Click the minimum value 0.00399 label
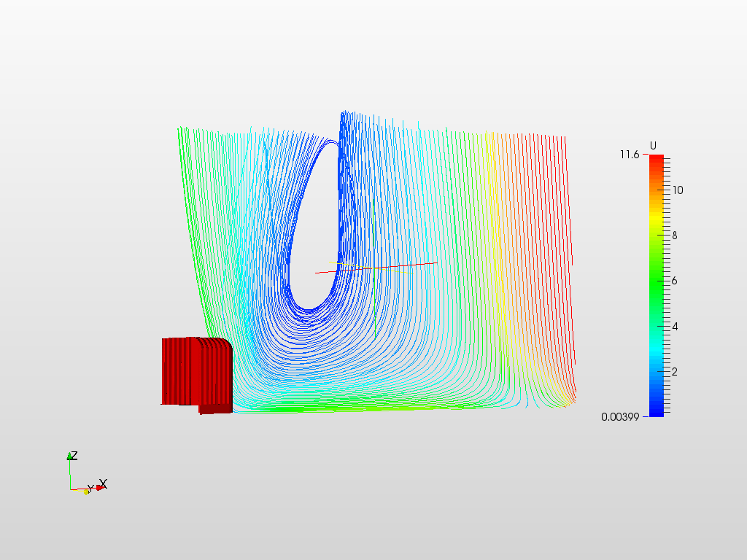This screenshot has width=747, height=560. (x=620, y=417)
